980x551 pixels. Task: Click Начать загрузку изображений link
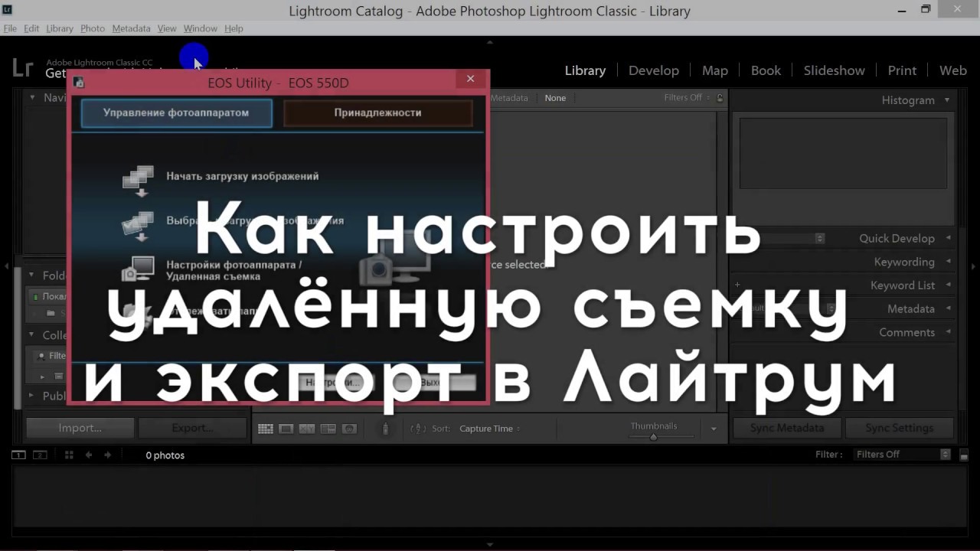tap(242, 176)
